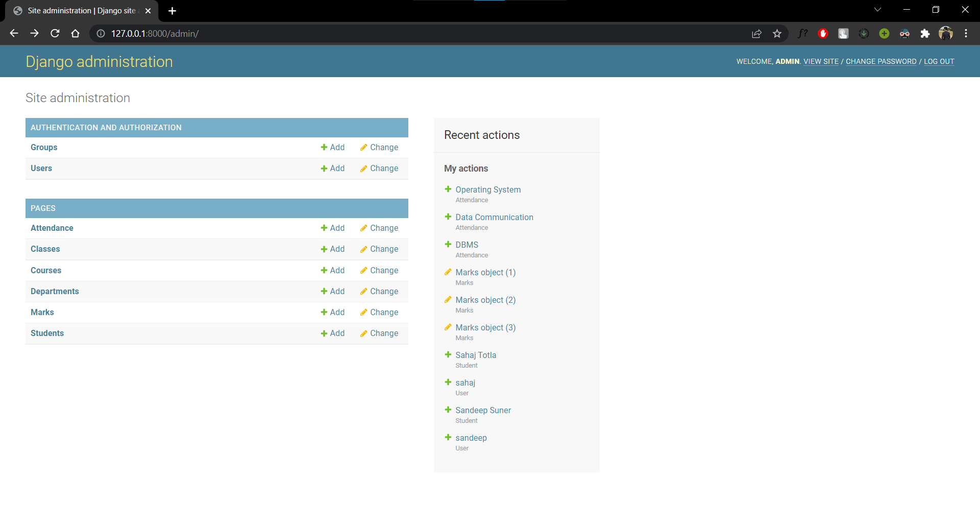Select the Site administration browser tab
The width and height of the screenshot is (980, 526).
tap(77, 10)
